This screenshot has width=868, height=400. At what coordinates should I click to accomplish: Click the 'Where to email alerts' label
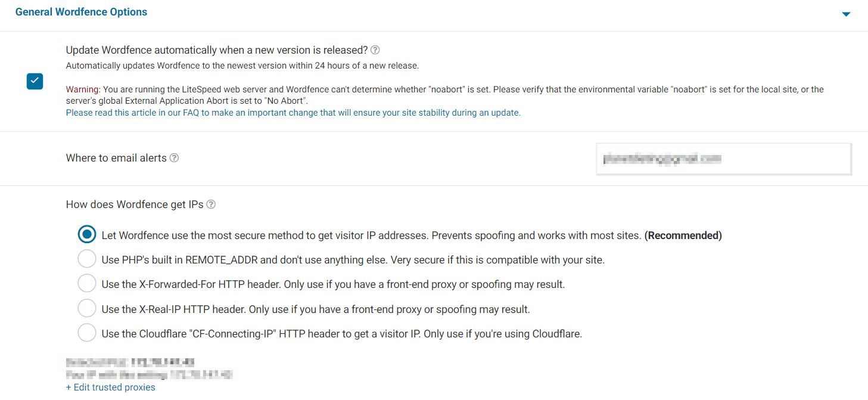click(x=116, y=158)
